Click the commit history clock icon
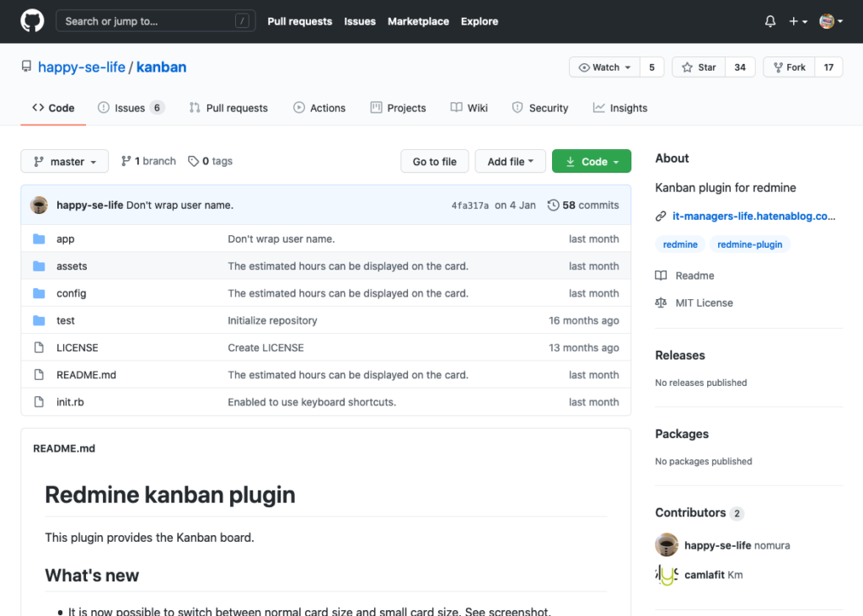Screen dimensions: 863x616 tap(553, 206)
